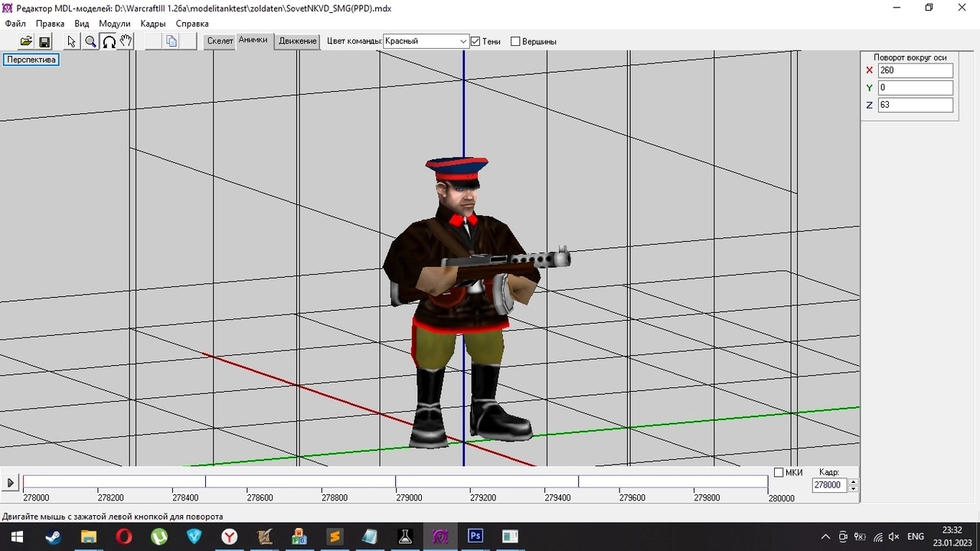Click the animation timeline track
Viewport: 980px width, 551px height.
click(x=395, y=482)
